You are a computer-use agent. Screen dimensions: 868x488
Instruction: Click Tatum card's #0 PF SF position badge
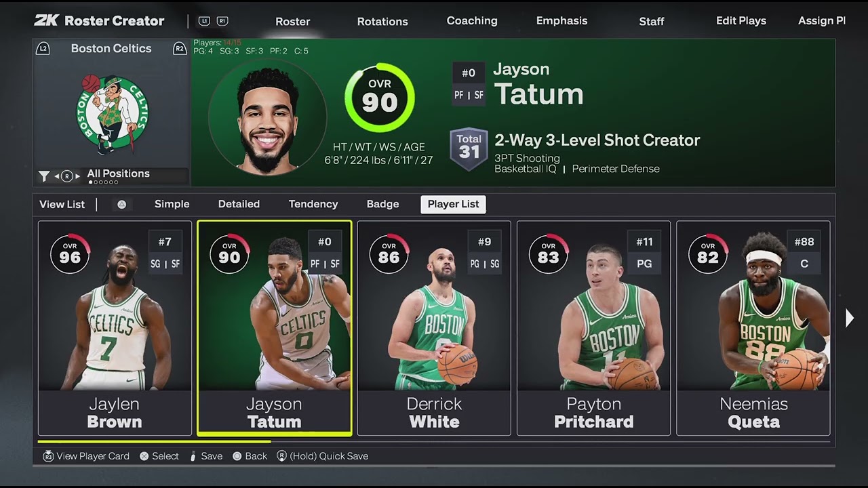[325, 253]
